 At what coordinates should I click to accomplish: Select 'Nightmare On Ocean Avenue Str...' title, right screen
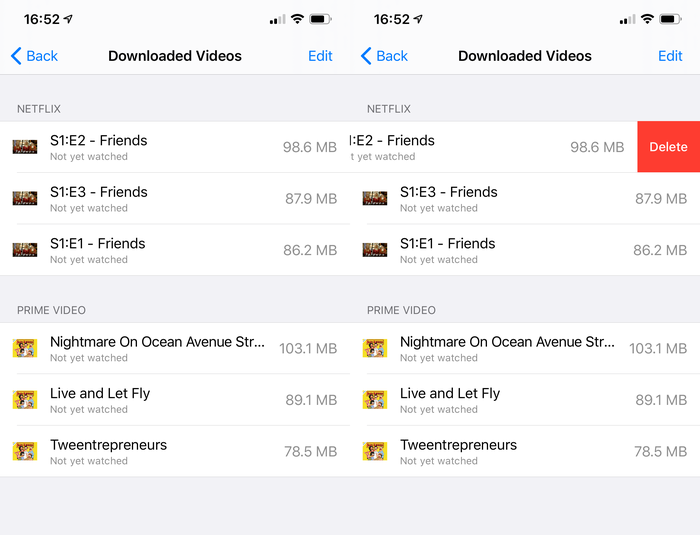click(507, 342)
